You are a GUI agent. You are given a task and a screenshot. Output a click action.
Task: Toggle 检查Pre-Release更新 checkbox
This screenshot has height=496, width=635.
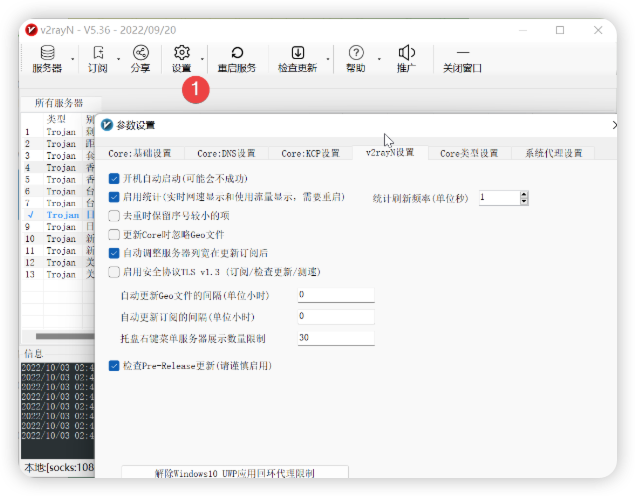tap(114, 366)
